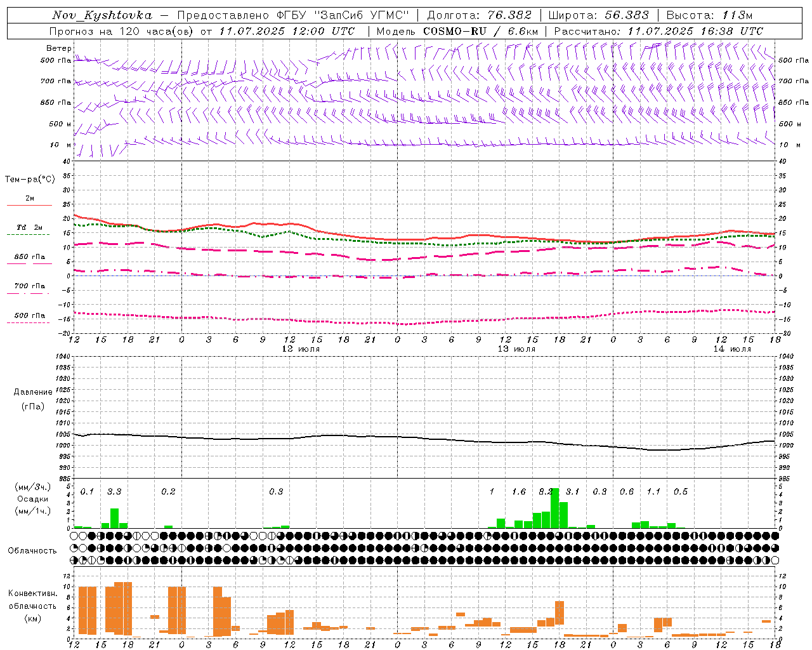
Task: Click the 'Давление' pressure panel label
Action: coord(33,392)
